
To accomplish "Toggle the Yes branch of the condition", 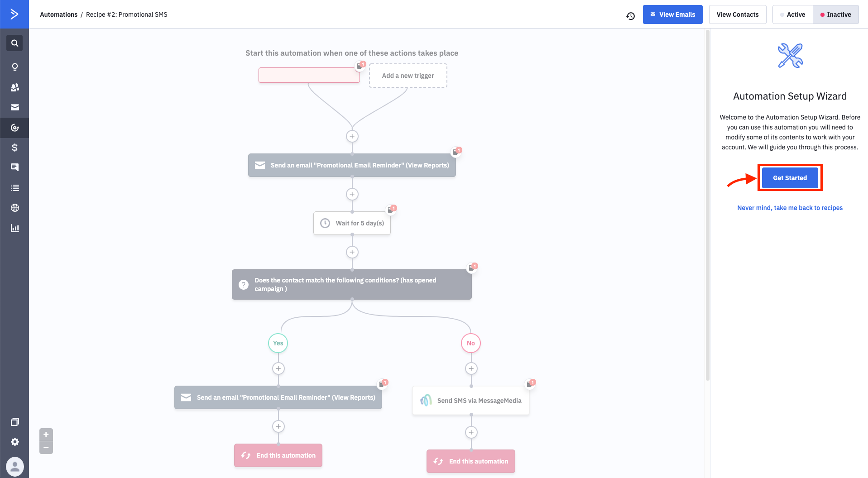I will pyautogui.click(x=278, y=343).
